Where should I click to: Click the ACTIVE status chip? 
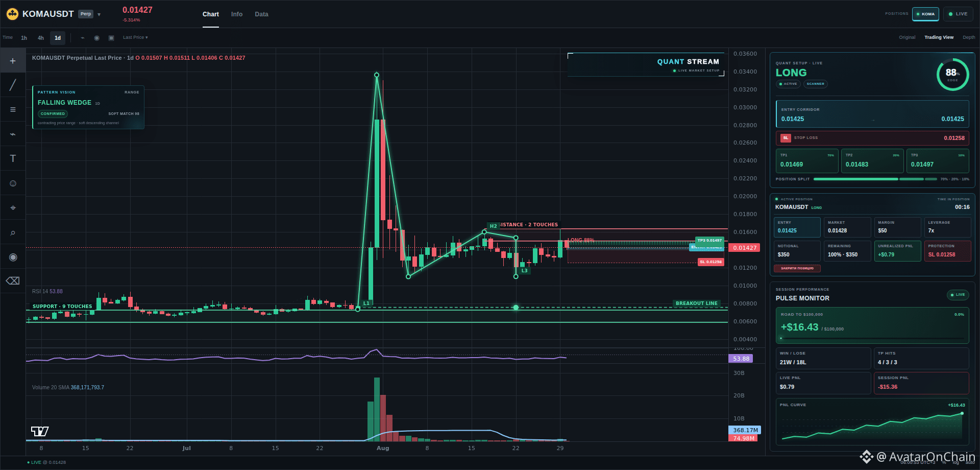pos(788,84)
